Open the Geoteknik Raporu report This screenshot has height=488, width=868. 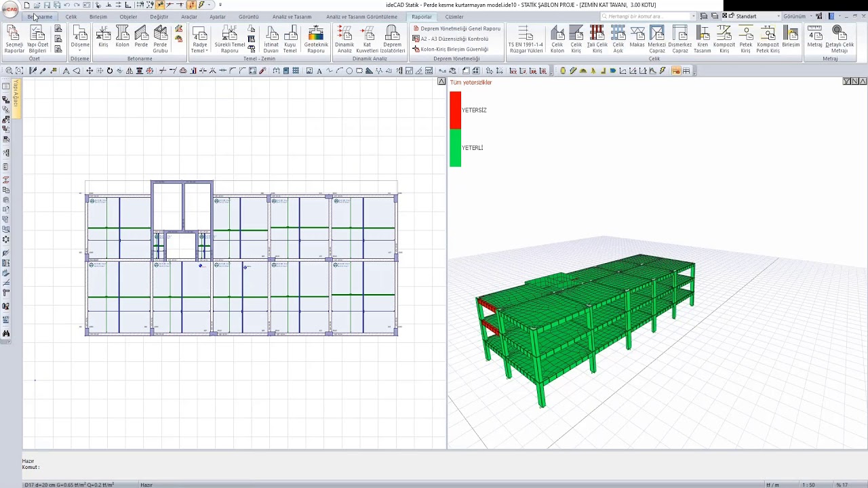(315, 39)
